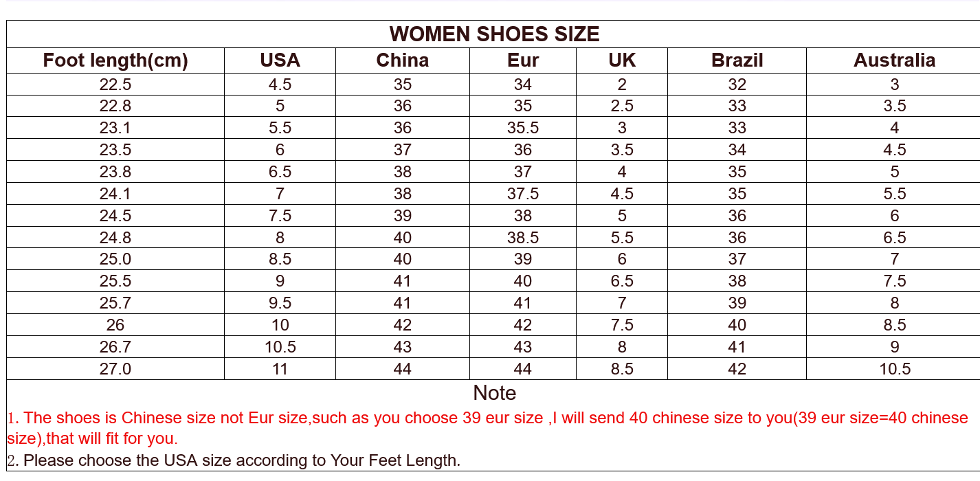Click USA size 10.5 cell
This screenshot has height=481, width=980.
[280, 347]
